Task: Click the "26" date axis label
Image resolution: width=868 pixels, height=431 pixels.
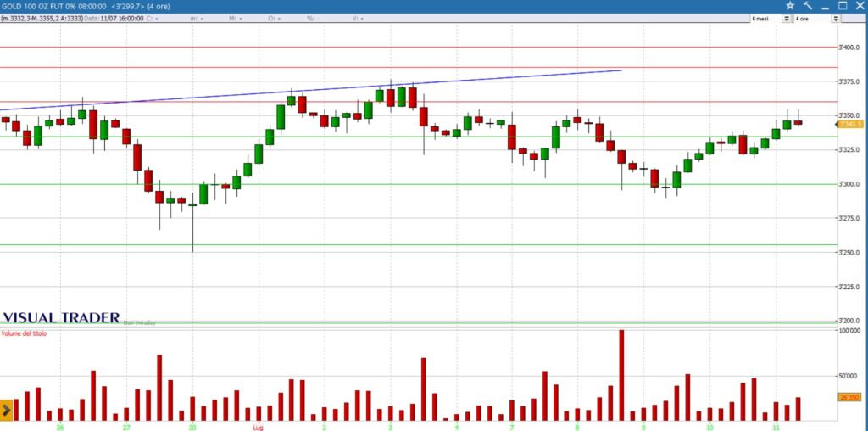Action: (x=60, y=427)
